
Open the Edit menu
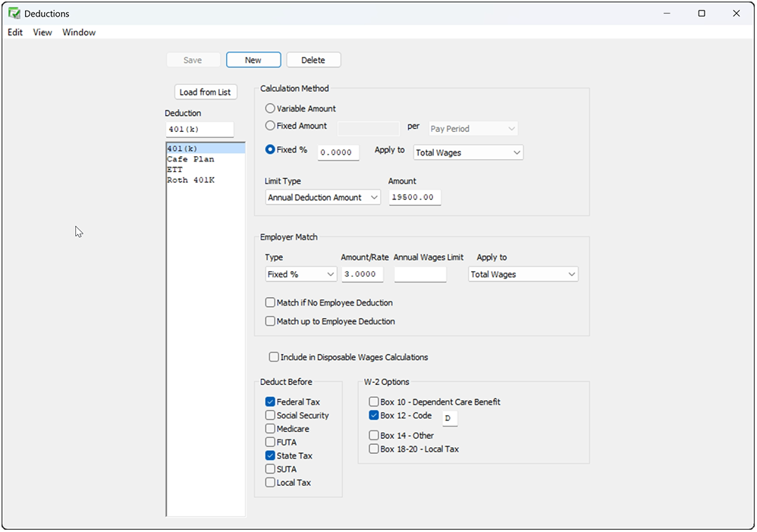coord(15,33)
